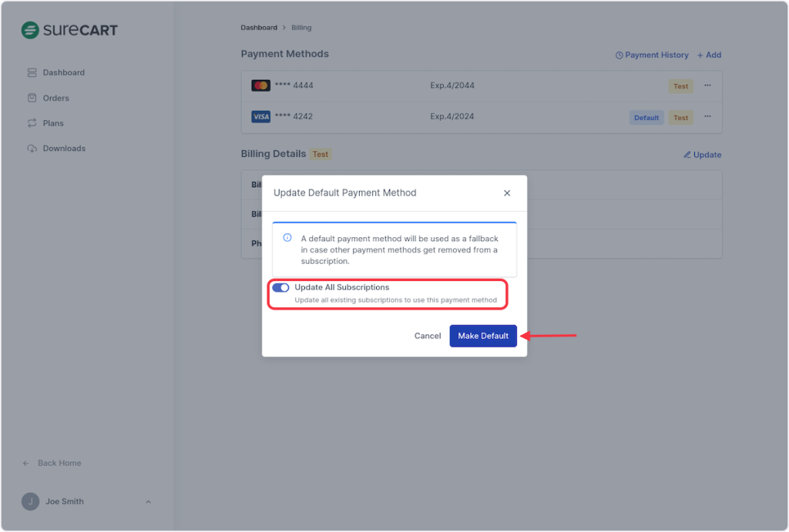Open options menu for Visa 4242
789x532 pixels.
(707, 117)
